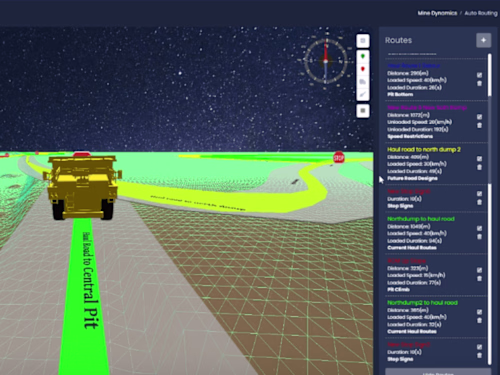Open the Auto Routing breadcrumb
The width and height of the screenshot is (500, 375).
click(481, 13)
